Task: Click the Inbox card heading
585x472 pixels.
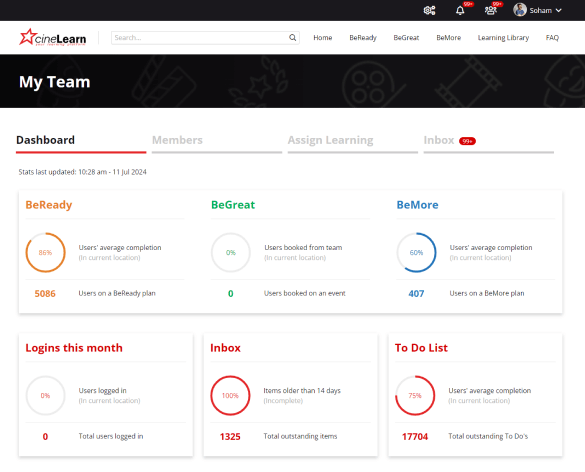Action: click(225, 348)
